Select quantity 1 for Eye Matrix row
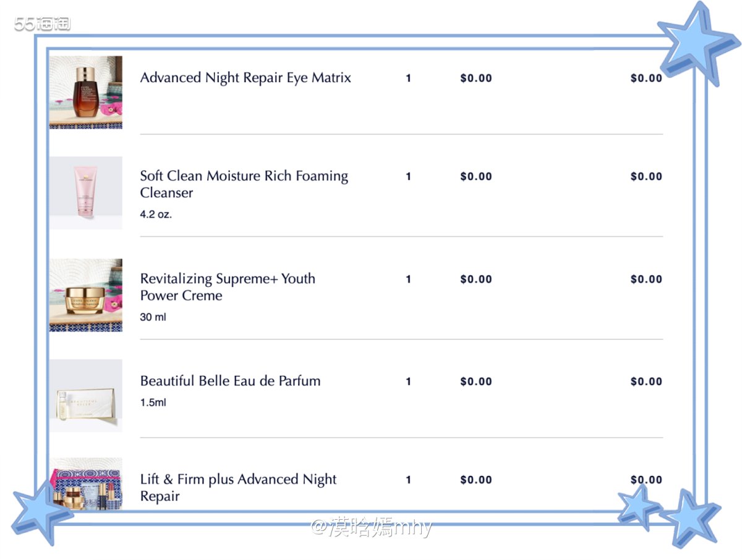 pos(408,78)
